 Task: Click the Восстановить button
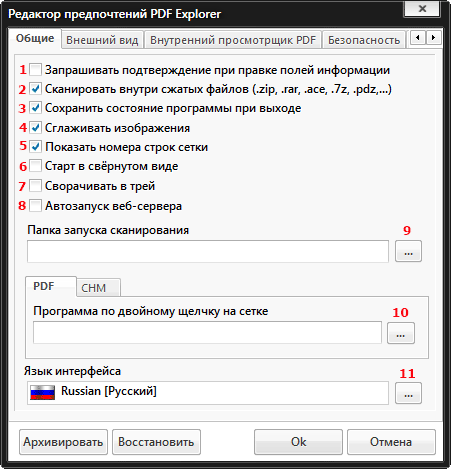point(156,442)
